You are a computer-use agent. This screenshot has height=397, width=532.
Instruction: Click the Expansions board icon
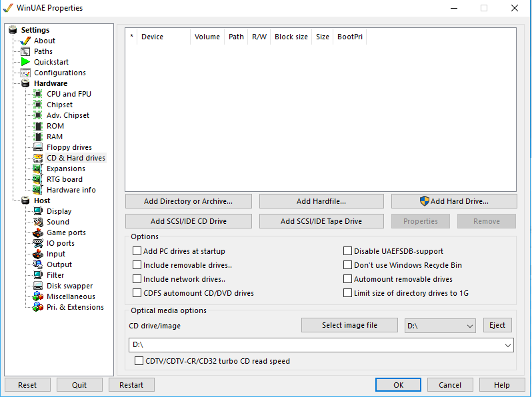[37, 169]
